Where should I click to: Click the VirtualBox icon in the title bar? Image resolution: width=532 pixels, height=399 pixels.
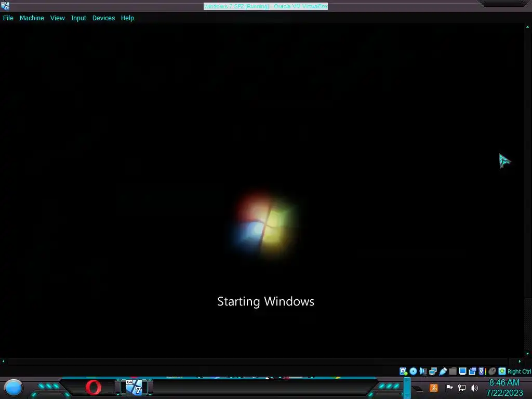(x=5, y=5)
